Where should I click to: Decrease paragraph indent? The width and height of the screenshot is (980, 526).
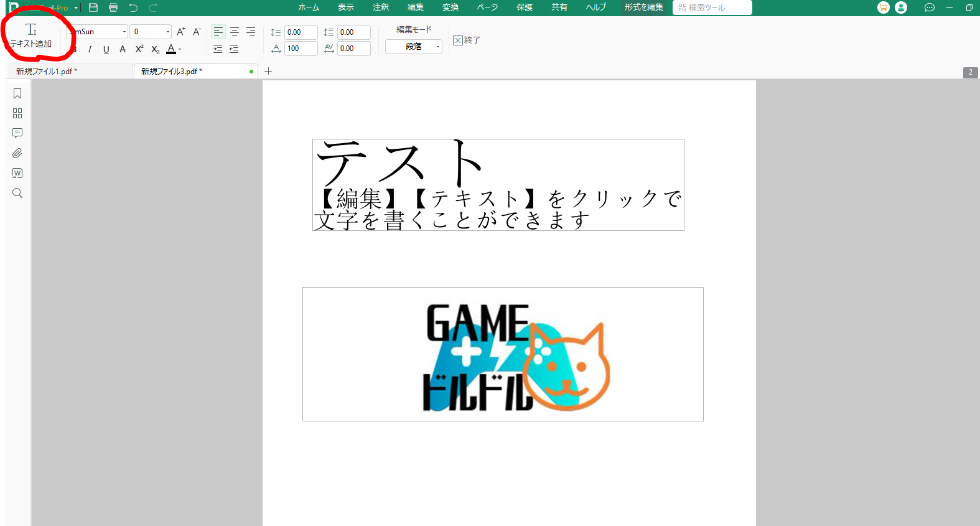[234, 49]
